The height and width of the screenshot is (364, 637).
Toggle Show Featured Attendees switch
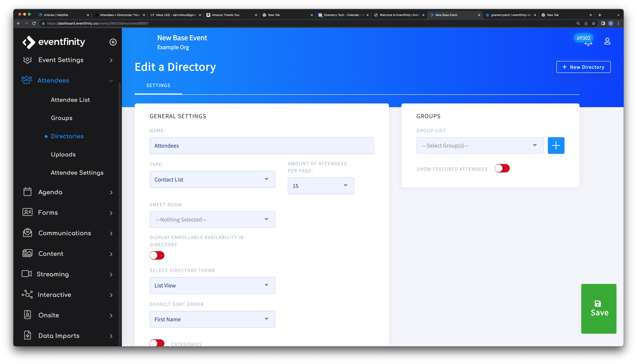(x=502, y=169)
